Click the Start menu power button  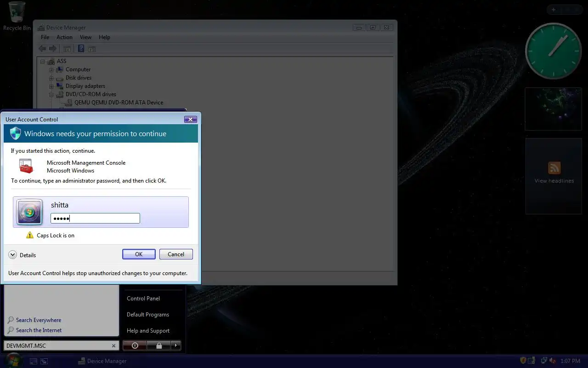tap(135, 345)
